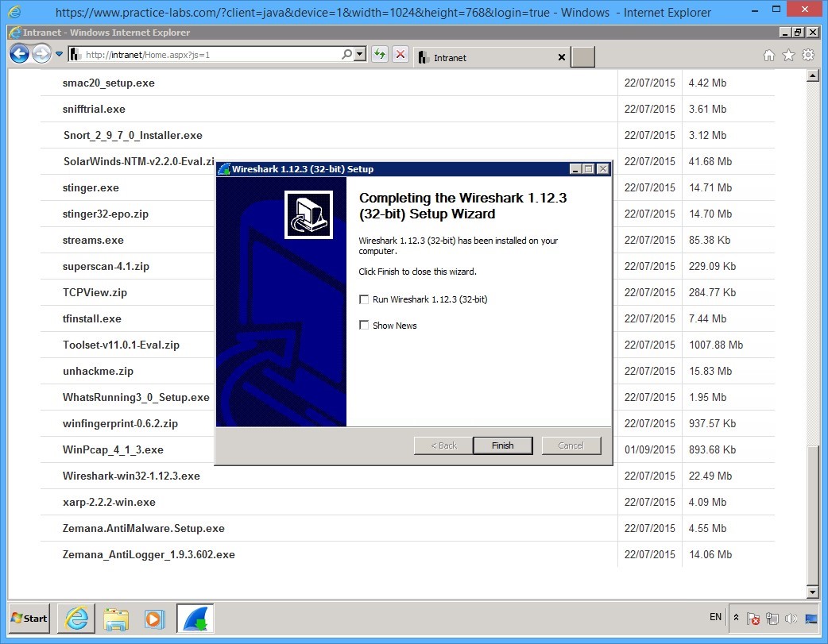
Task: Click inside the address bar input field
Action: click(x=199, y=54)
